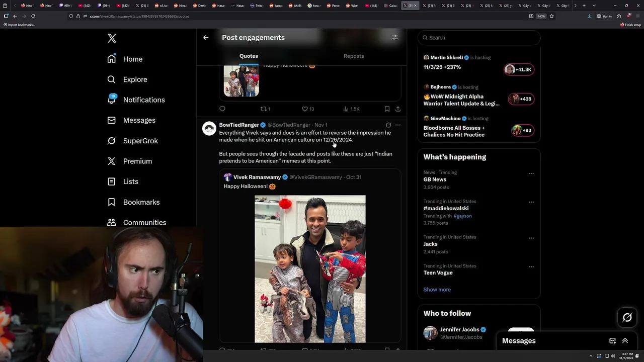Open the browser downloads icon
644x362 pixels.
(590, 16)
